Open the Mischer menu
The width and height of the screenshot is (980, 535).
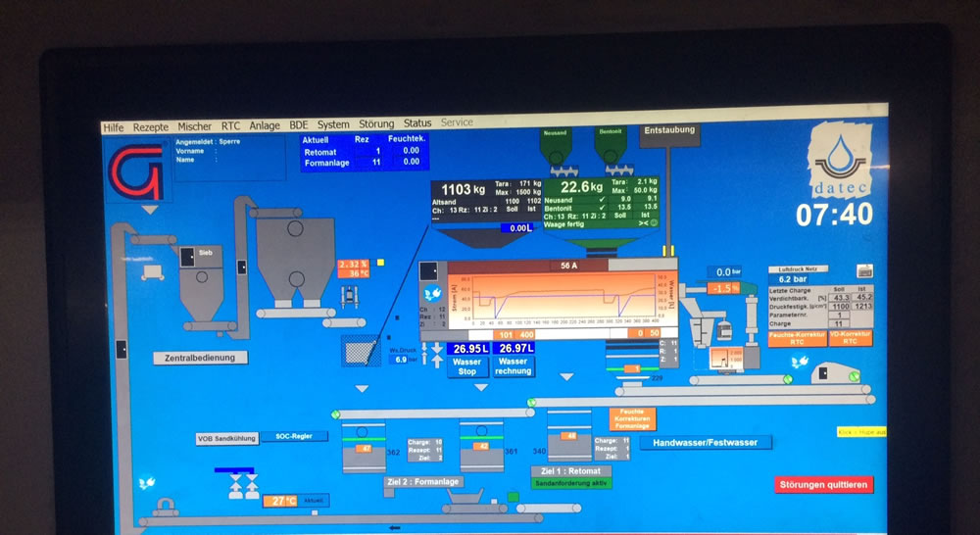[x=194, y=126]
